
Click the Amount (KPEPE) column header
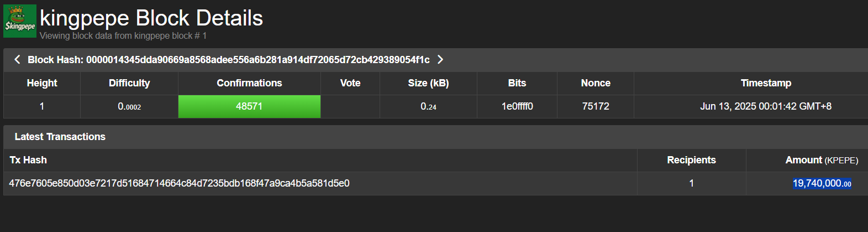click(822, 160)
